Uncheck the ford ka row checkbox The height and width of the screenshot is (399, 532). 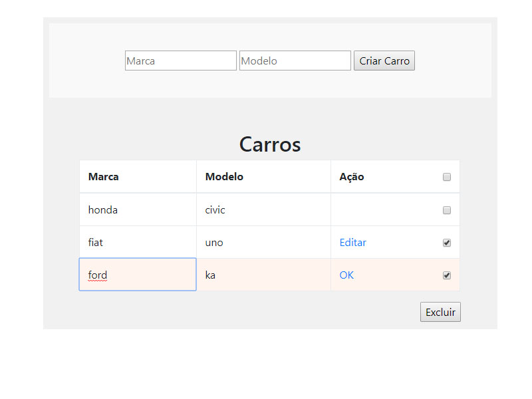click(446, 275)
